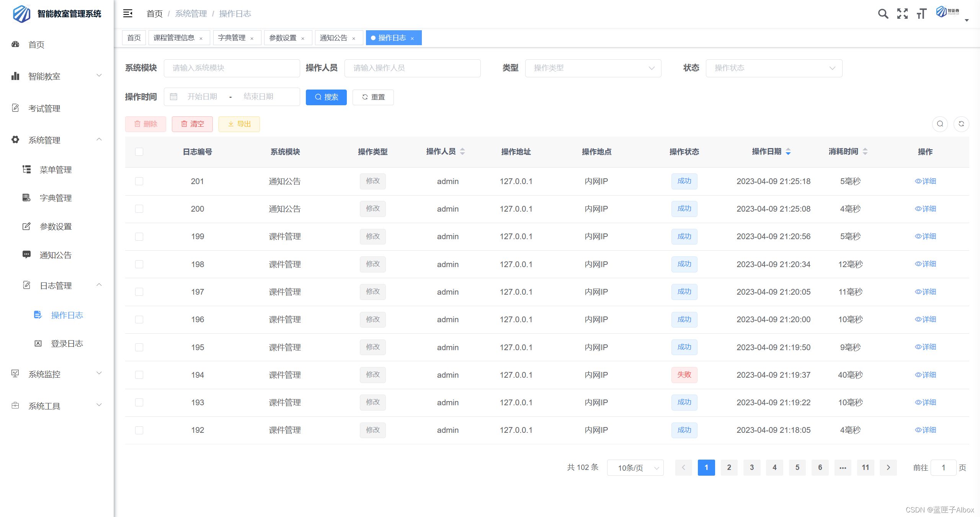This screenshot has width=980, height=517.
Task: Collapse the sidebar with hamburger icon
Action: tap(127, 14)
